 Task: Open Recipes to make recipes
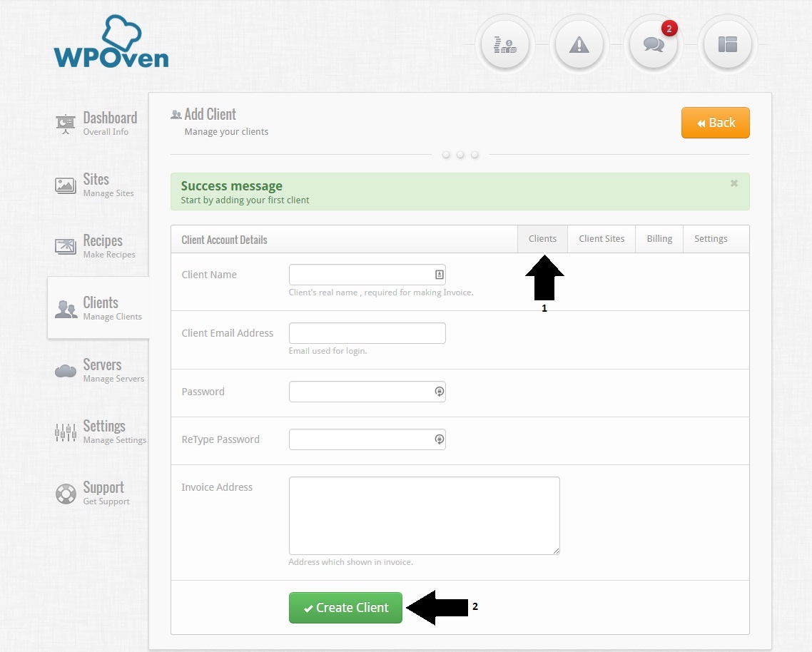[65, 246]
